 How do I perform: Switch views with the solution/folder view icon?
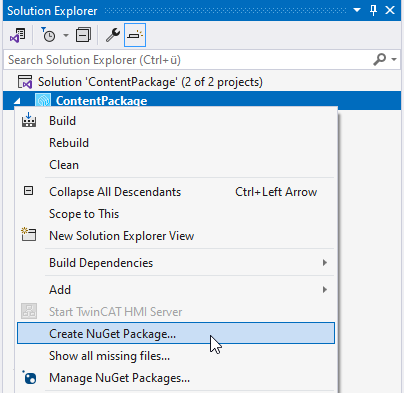pyautogui.click(x=18, y=35)
